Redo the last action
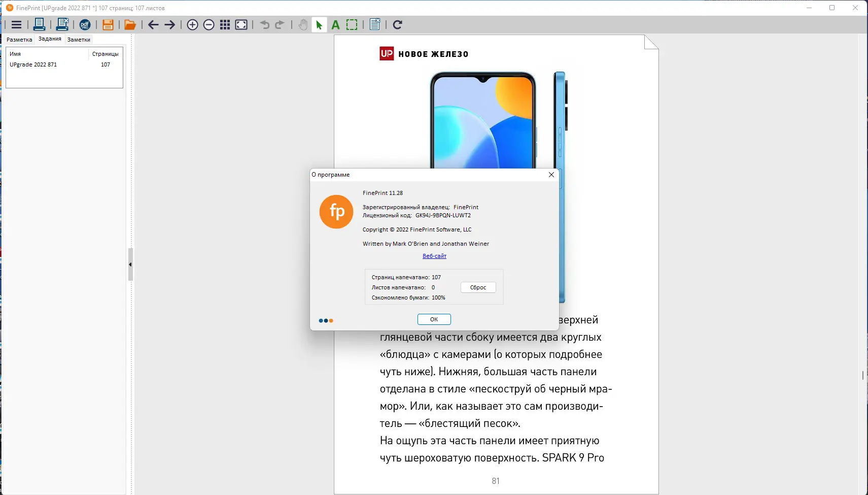The width and height of the screenshot is (868, 495). tap(280, 25)
